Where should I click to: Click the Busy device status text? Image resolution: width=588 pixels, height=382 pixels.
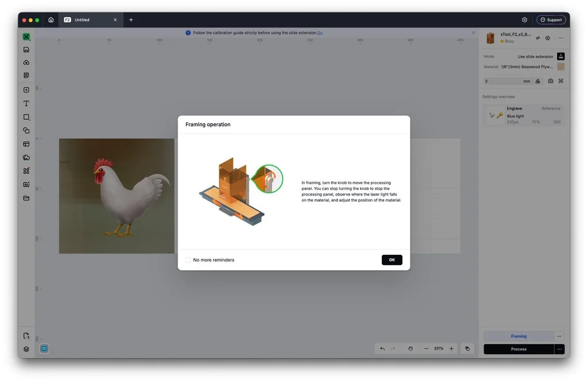[509, 41]
